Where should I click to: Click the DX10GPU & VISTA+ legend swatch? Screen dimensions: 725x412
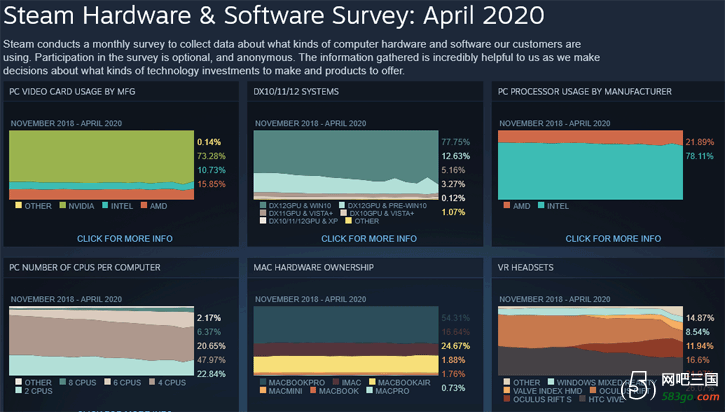click(x=344, y=213)
